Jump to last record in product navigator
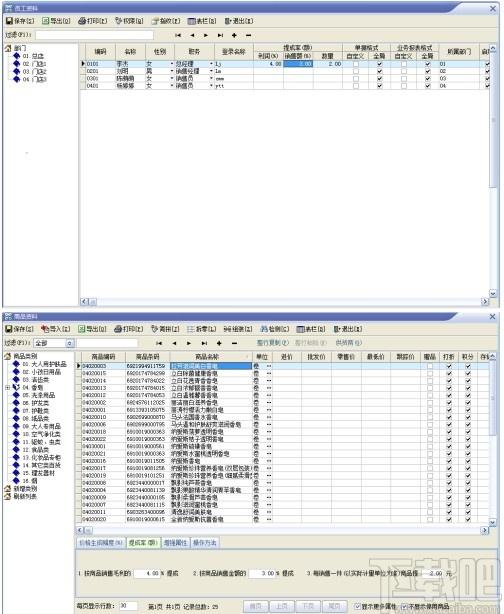Image resolution: width=504 pixels, height=614 pixels. tap(204, 343)
